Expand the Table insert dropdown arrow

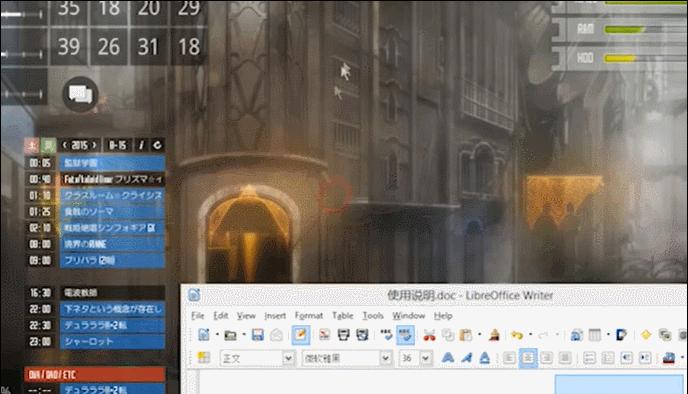(608, 335)
